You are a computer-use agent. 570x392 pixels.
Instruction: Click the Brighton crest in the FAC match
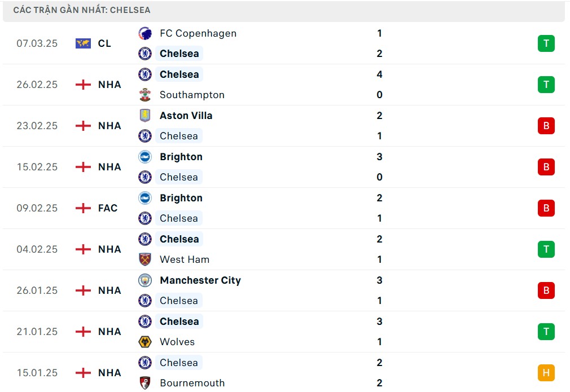click(x=145, y=198)
